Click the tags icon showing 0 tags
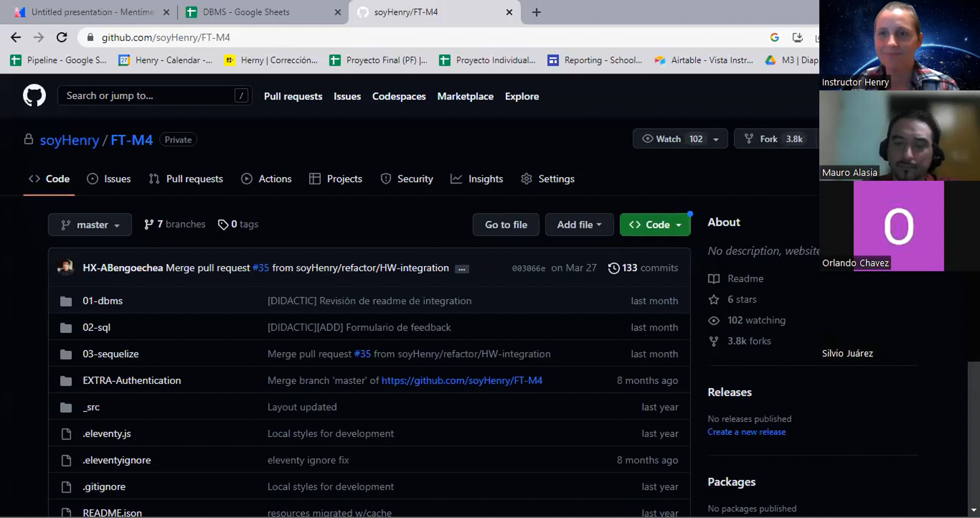Viewport: 980px width, 518px height. 223,225
